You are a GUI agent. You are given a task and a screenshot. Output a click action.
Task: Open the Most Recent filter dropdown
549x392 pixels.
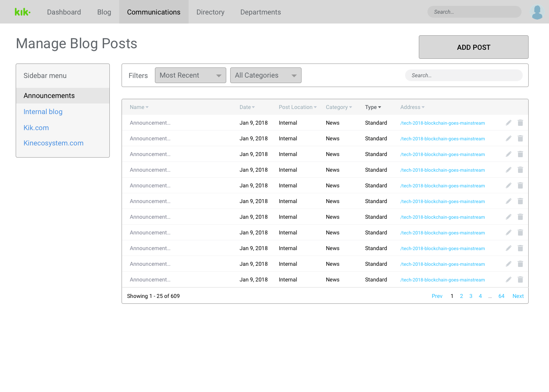click(190, 75)
